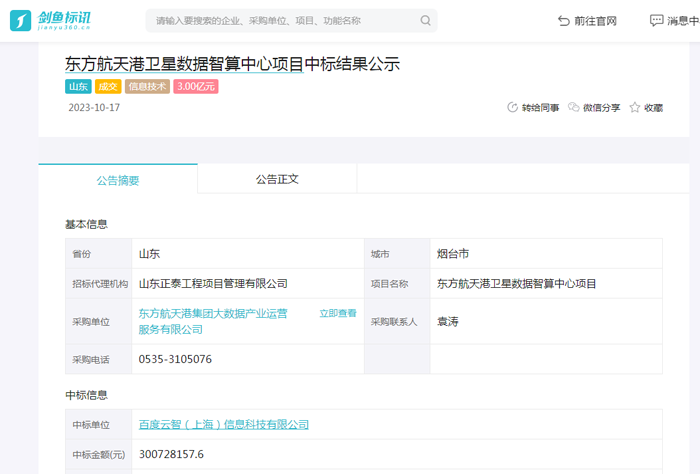
Task: Click the 山东 region tag
Action: 78,87
